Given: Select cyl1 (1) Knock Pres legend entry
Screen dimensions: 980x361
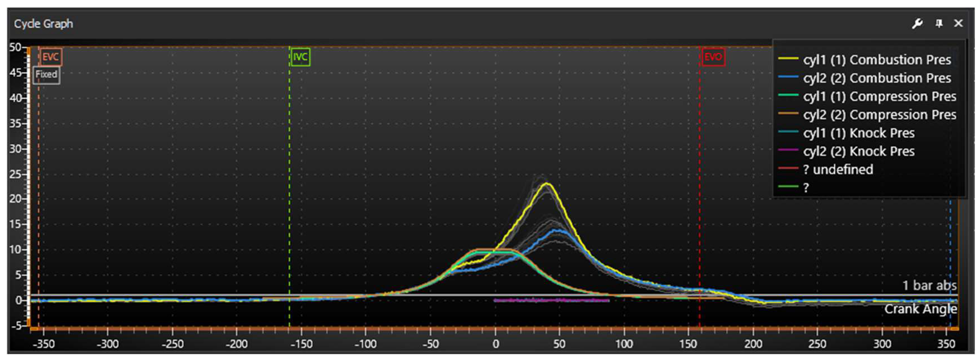Looking at the screenshot, I should pyautogui.click(x=859, y=133).
